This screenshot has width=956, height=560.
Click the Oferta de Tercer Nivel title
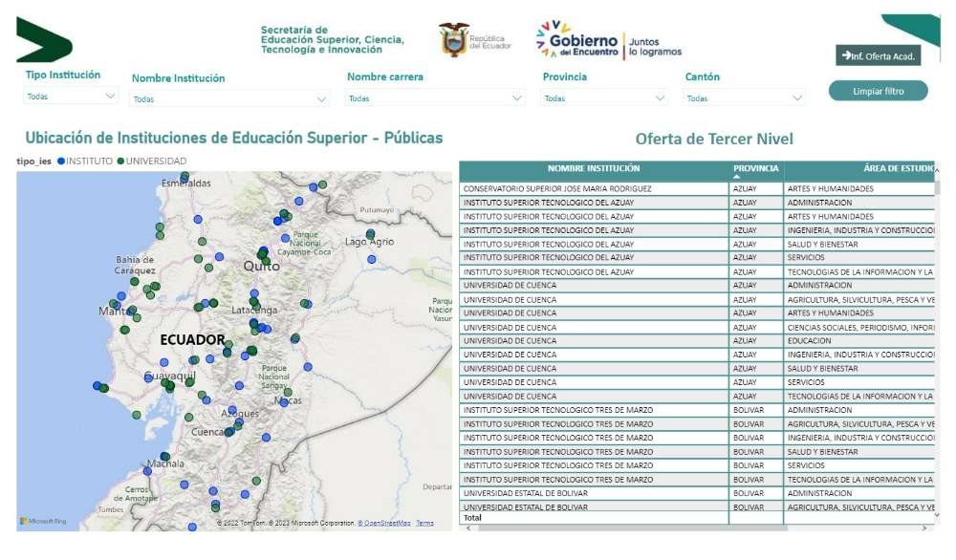tap(714, 139)
